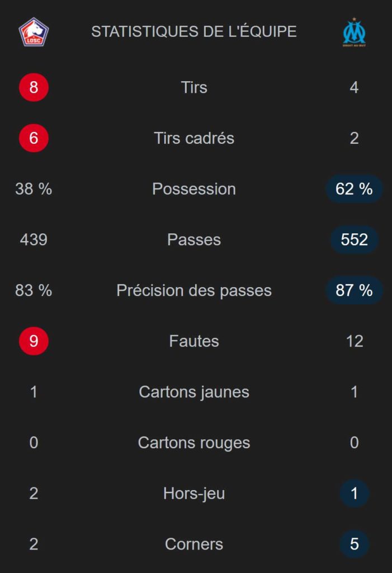Select the Tirs stat row label

194,87
